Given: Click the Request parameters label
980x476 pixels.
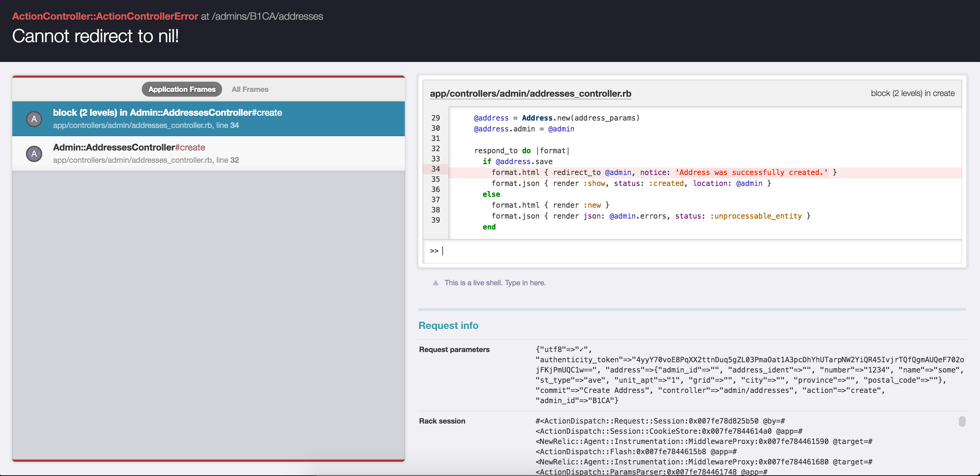Looking at the screenshot, I should click(x=454, y=349).
